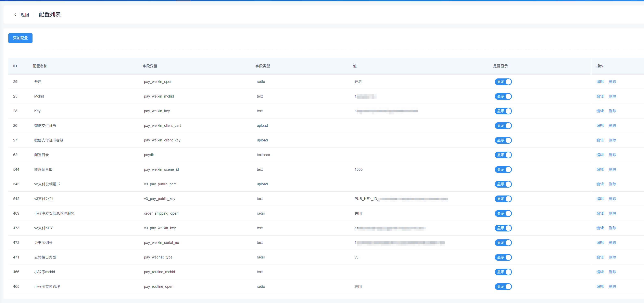Toggle display switch for 支付接口类型 row
The width and height of the screenshot is (644, 303).
click(503, 257)
